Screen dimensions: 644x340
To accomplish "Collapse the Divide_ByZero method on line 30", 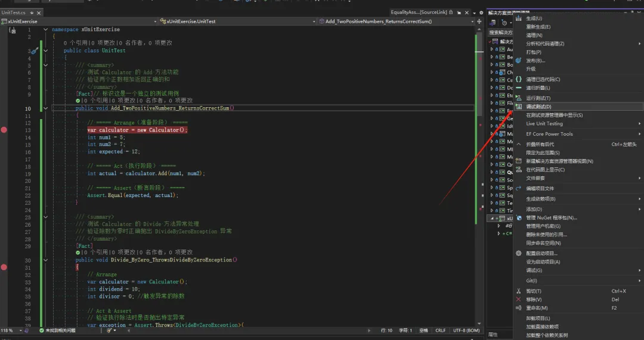I will click(x=45, y=260).
